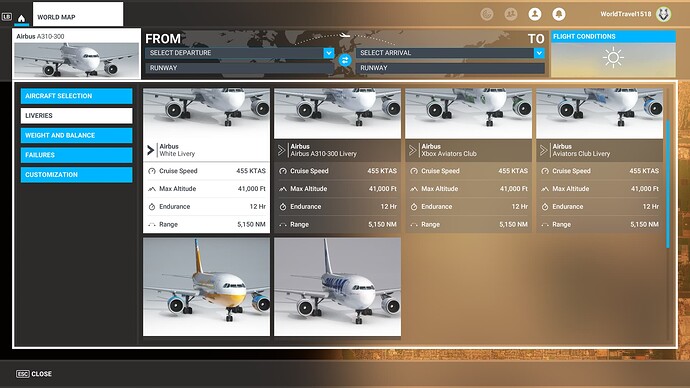Open the WORLD MAP tab

coord(78,14)
